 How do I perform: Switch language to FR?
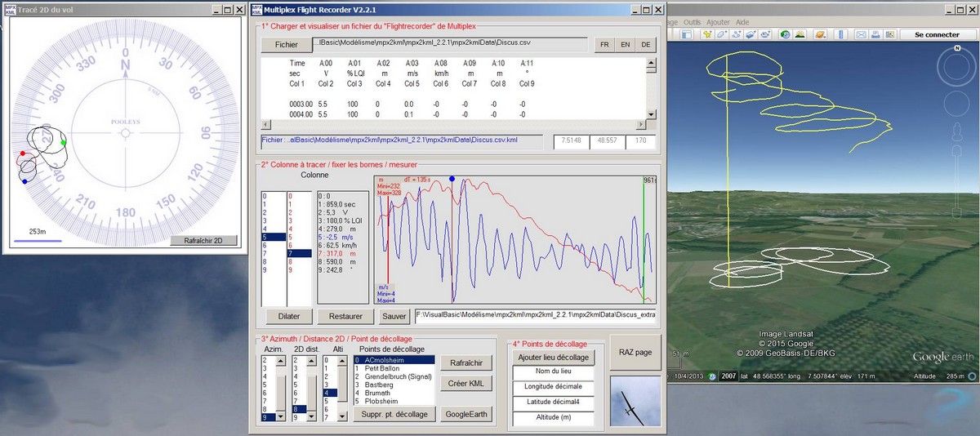point(604,45)
